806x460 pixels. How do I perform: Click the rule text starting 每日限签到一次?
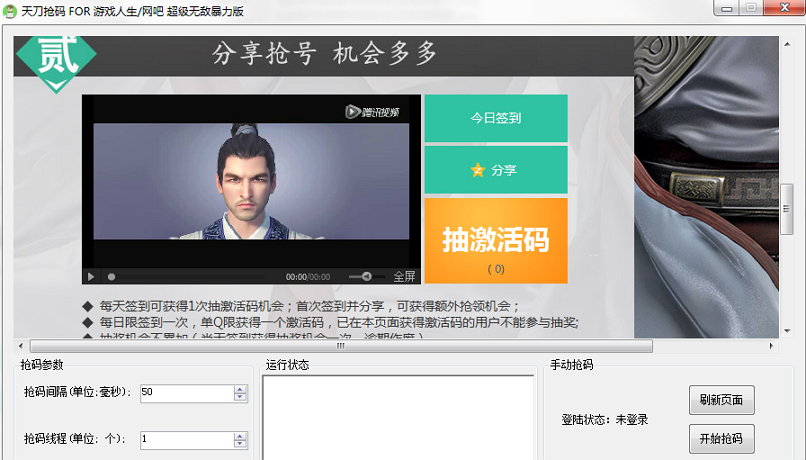[339, 323]
